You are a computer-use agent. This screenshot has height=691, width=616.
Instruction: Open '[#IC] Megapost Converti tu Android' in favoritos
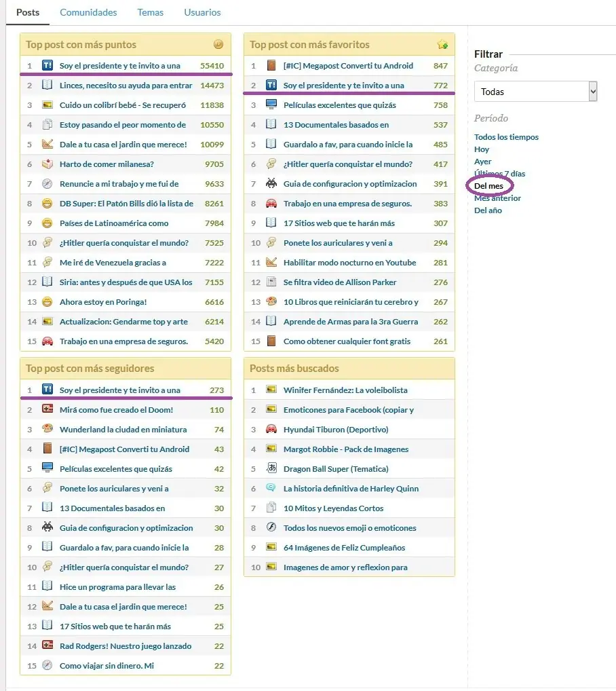(348, 66)
